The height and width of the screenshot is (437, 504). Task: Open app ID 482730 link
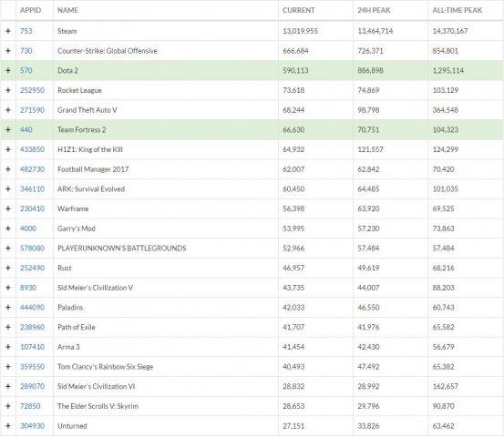32,169
